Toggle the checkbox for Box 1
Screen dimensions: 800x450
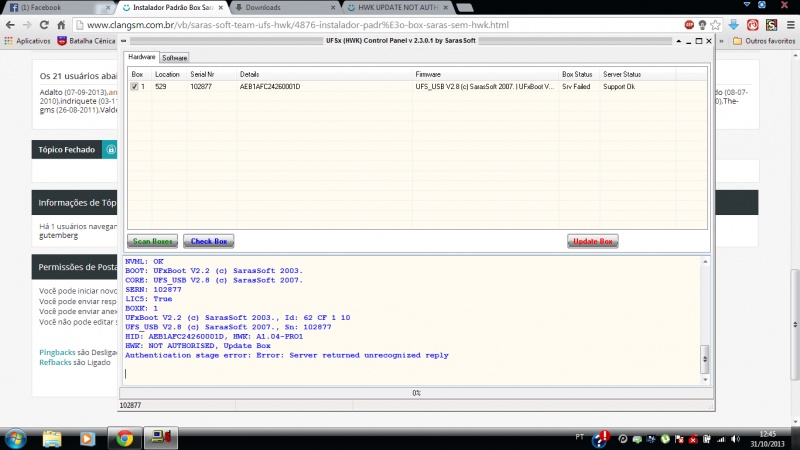click(x=134, y=87)
